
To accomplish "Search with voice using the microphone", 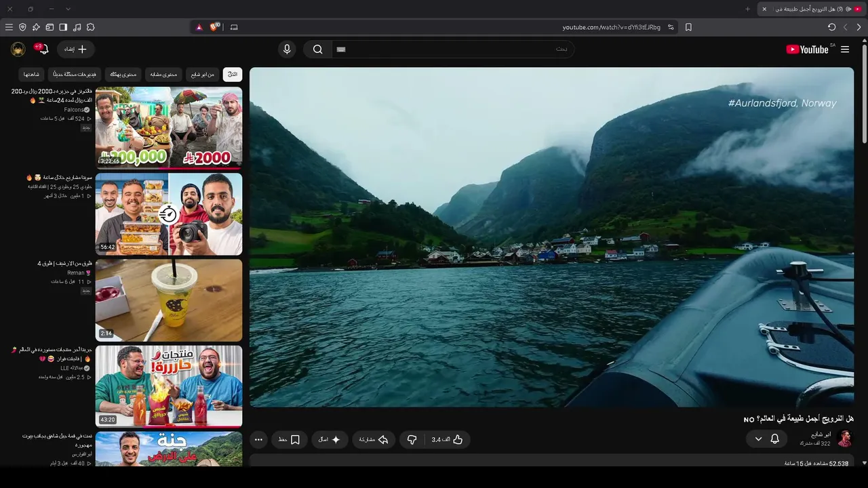I will [287, 49].
